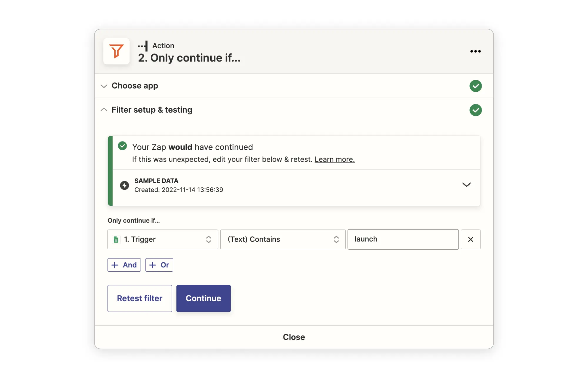Open the Learn more link
The height and width of the screenshot is (378, 588).
click(x=334, y=159)
